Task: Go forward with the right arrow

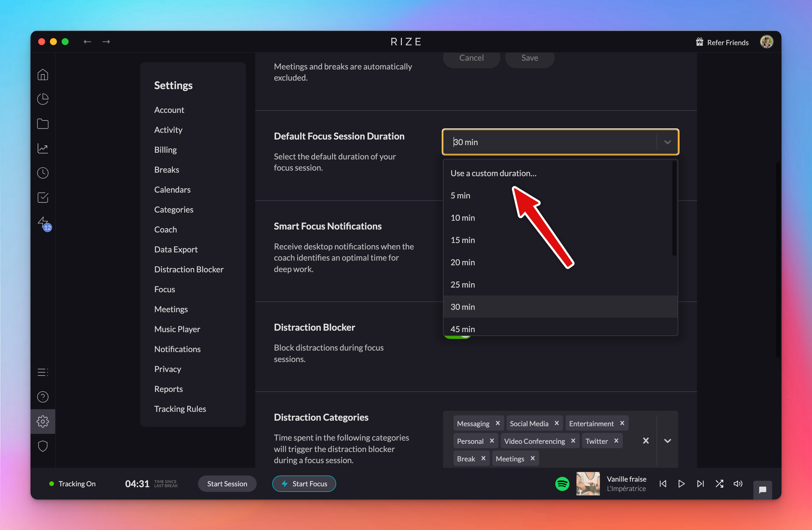Action: (106, 42)
